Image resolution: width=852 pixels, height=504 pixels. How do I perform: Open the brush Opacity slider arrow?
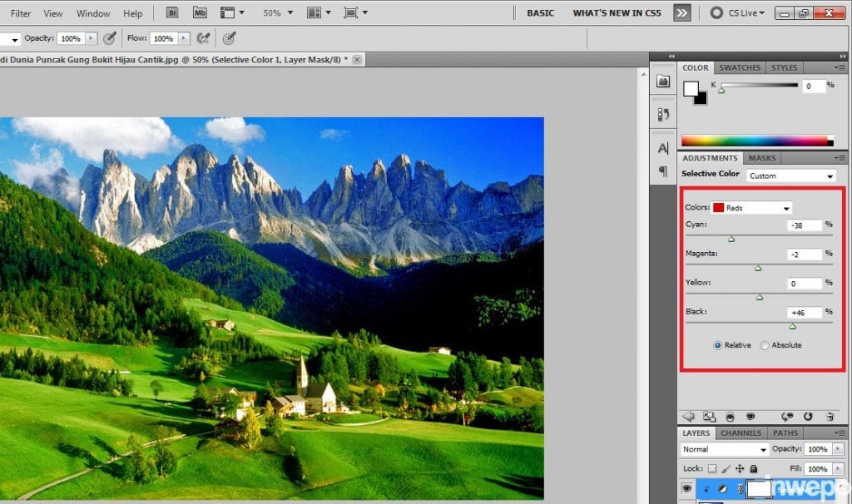(x=92, y=38)
